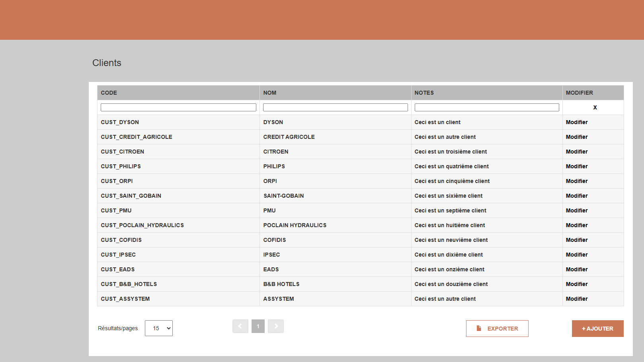Select the CUST_COFIDIS code cell
The width and height of the screenshot is (644, 362).
tap(178, 240)
